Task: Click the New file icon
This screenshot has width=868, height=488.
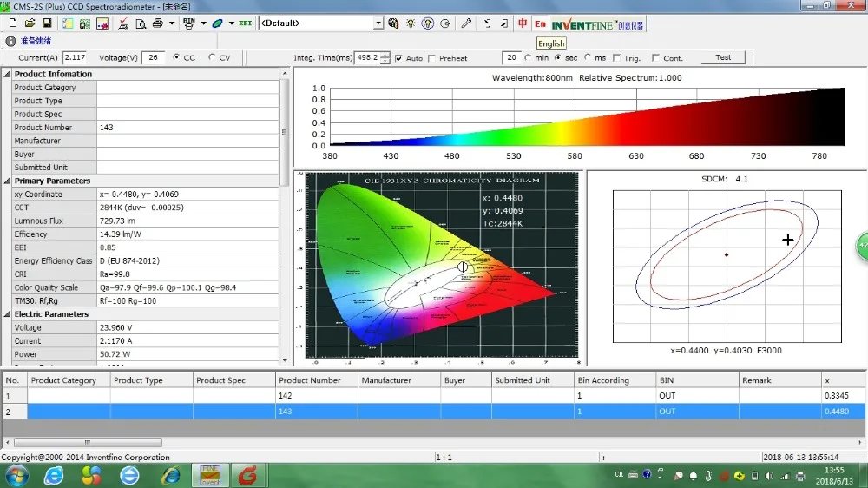Action: point(13,23)
